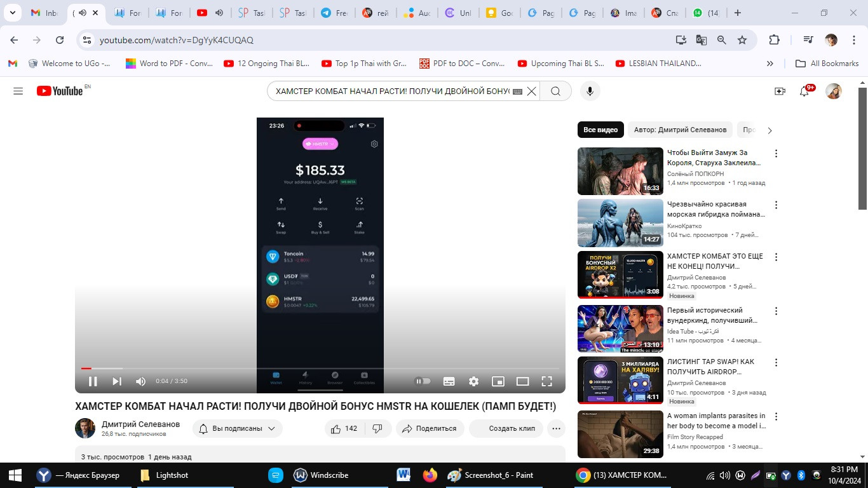868x488 pixels.
Task: Select the Автор: Дмитрий Селеванов chip
Action: (680, 130)
